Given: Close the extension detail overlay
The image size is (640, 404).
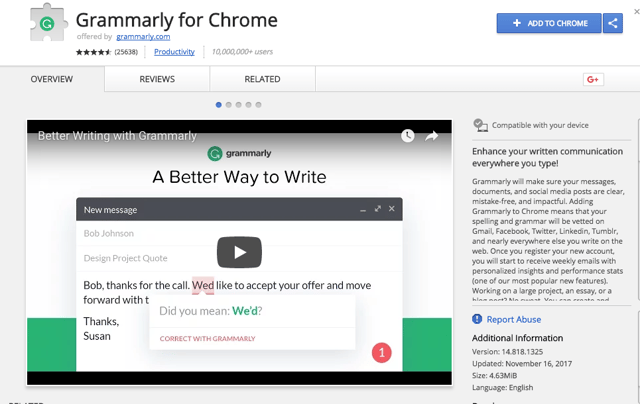Looking at the screenshot, I should 636,12.
